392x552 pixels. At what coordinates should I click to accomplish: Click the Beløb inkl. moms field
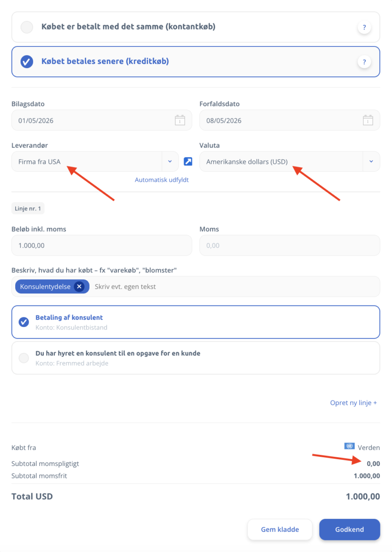[x=102, y=246]
